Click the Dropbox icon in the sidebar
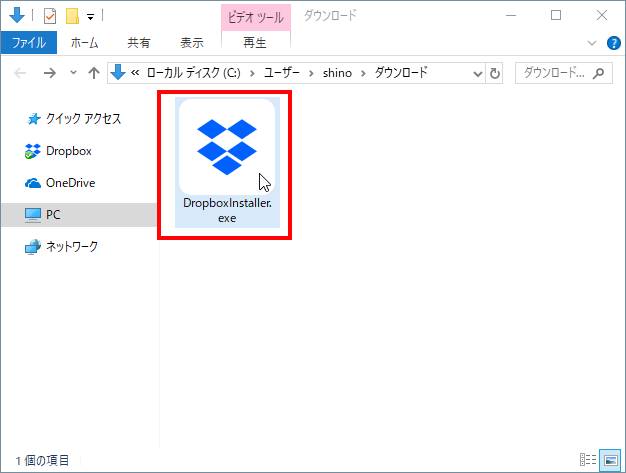Image resolution: width=626 pixels, height=473 pixels. point(33,151)
